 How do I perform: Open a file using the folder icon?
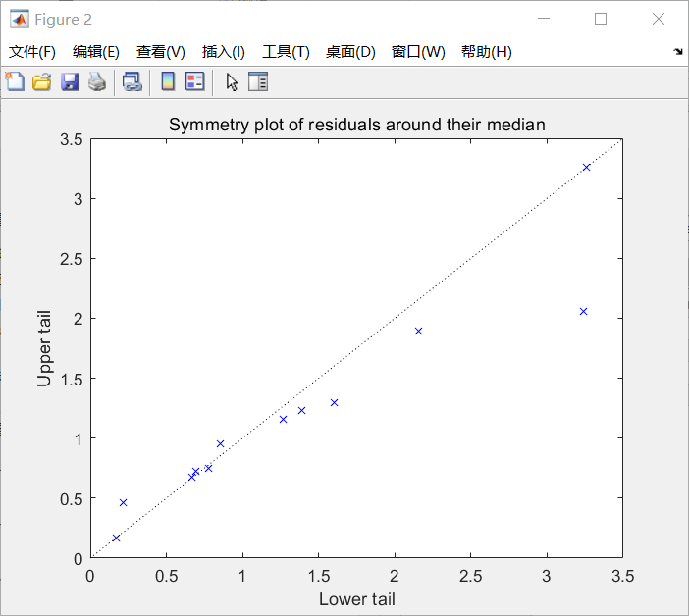(41, 82)
